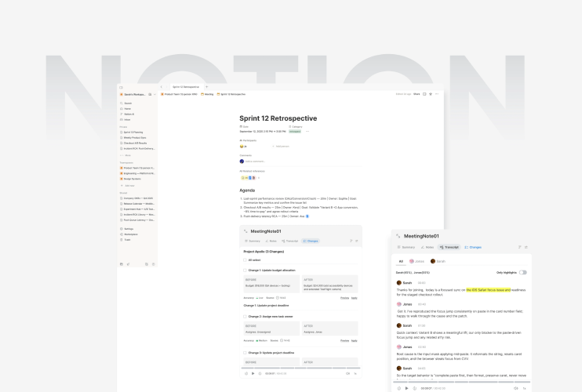Viewport: 582px width, 392px height.
Task: Click the Add a comment field
Action: (x=255, y=162)
